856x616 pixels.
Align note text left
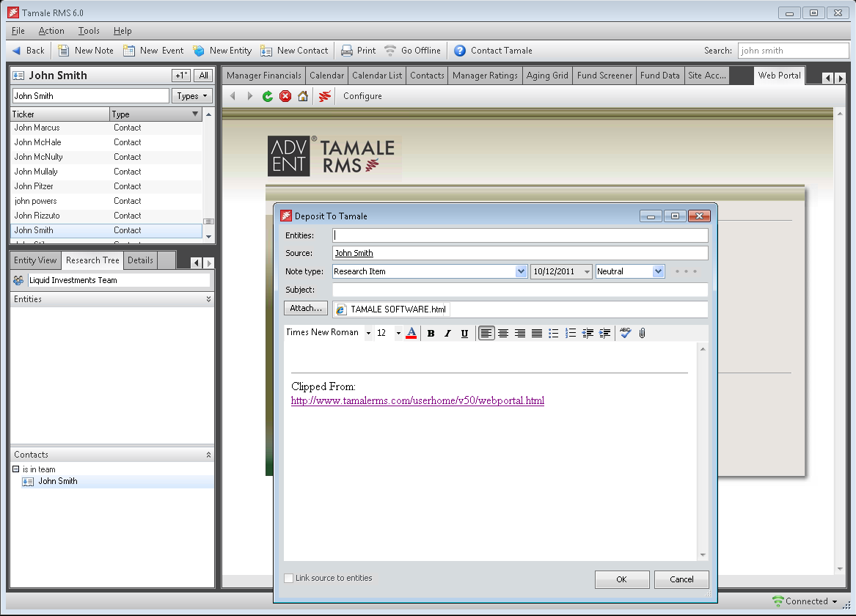[486, 334]
